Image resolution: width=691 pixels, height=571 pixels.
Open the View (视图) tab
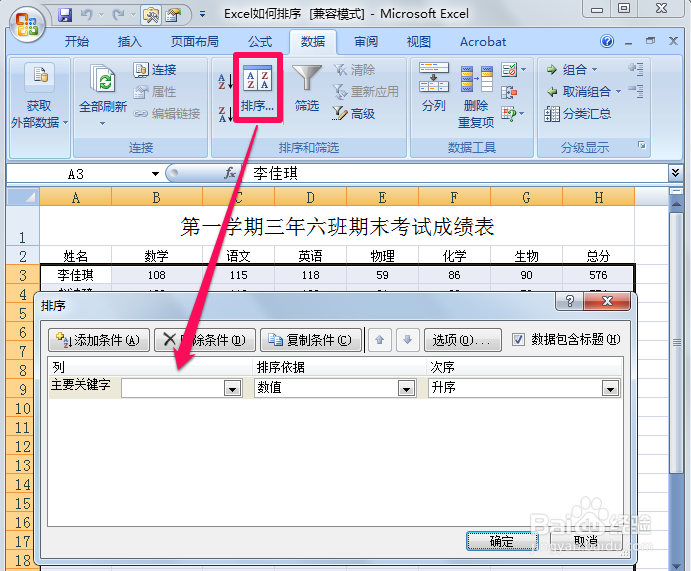(418, 41)
